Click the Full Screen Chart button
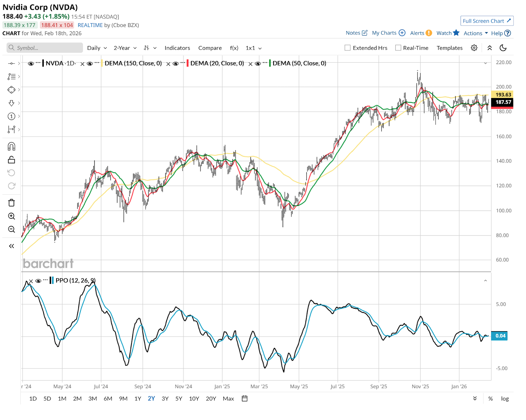526x420 pixels. coord(487,21)
